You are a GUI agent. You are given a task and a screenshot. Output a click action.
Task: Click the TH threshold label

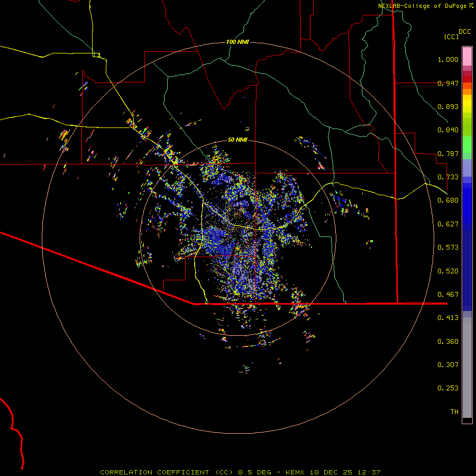click(454, 412)
